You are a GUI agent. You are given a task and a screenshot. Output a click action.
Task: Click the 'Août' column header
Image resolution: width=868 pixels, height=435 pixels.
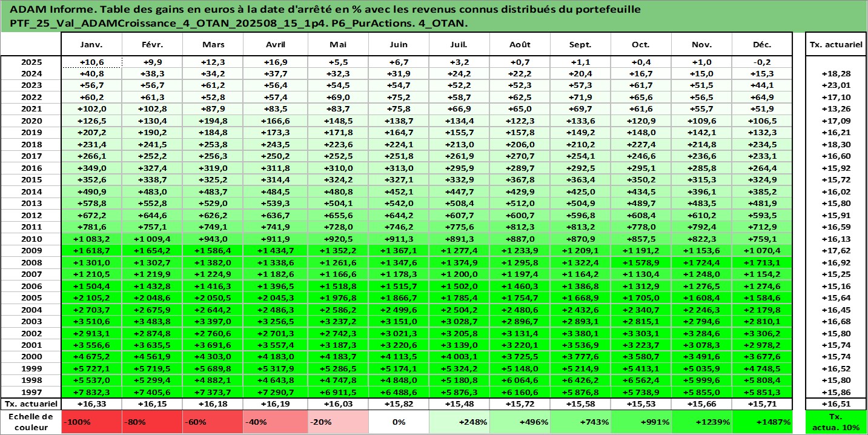520,45
